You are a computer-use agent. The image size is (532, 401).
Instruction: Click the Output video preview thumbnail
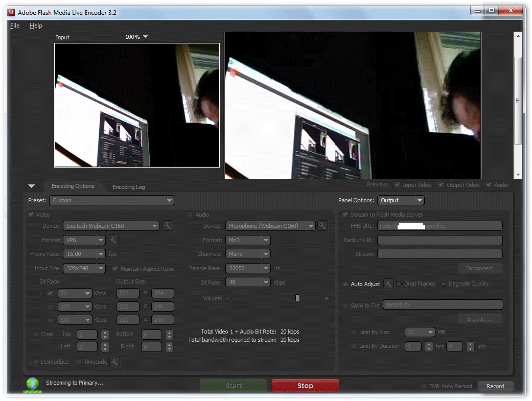pos(353,105)
